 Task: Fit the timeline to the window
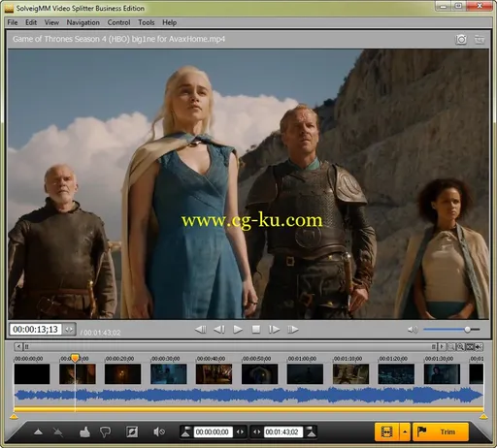coord(470,347)
